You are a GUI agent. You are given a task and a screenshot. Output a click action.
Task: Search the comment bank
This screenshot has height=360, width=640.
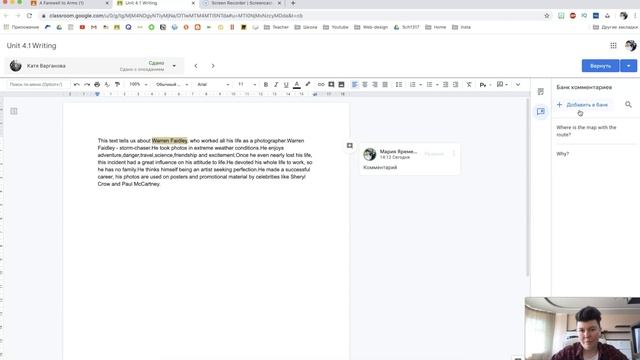tap(628, 105)
